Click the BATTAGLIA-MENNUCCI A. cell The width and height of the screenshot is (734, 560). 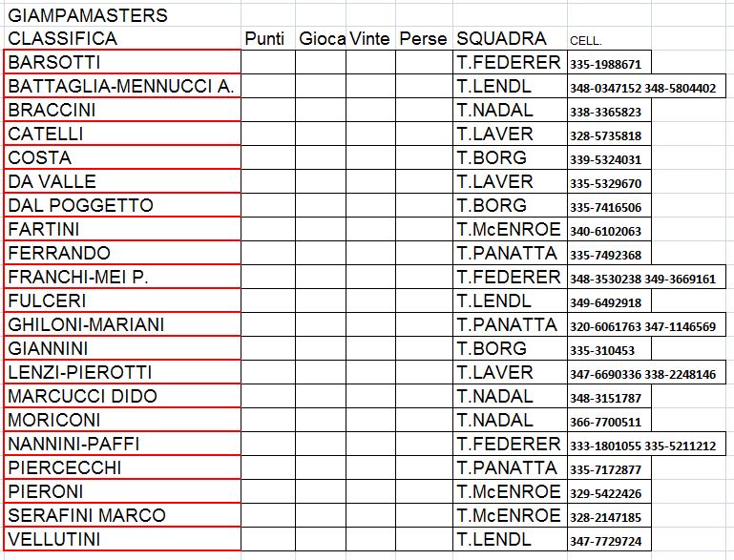pos(122,87)
